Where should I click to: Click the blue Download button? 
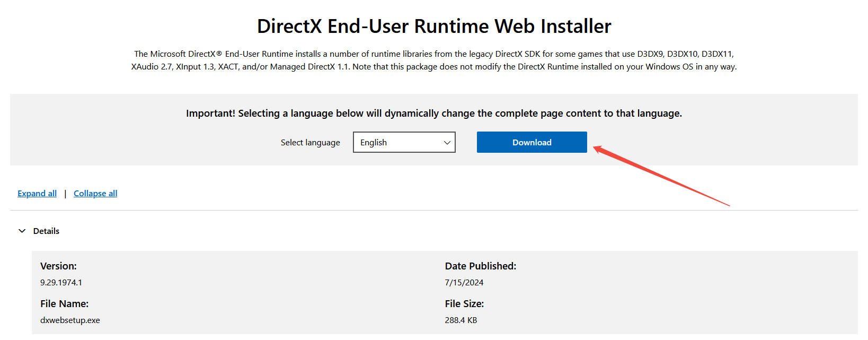click(x=532, y=142)
